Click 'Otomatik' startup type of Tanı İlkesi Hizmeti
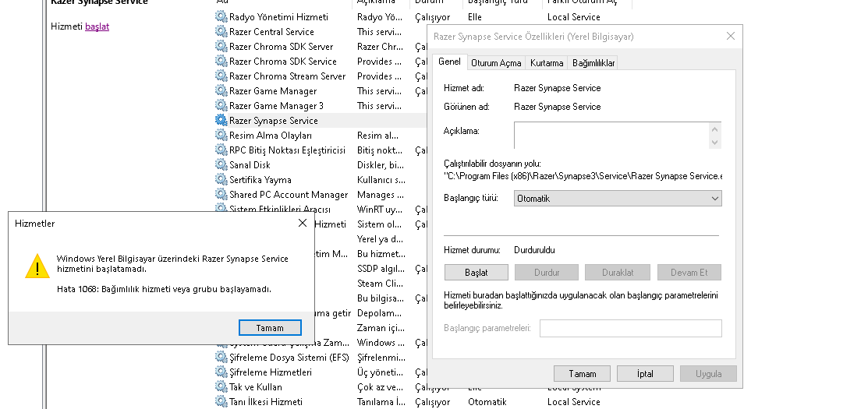Image resolution: width=868 pixels, height=409 pixels. pyautogui.click(x=487, y=402)
